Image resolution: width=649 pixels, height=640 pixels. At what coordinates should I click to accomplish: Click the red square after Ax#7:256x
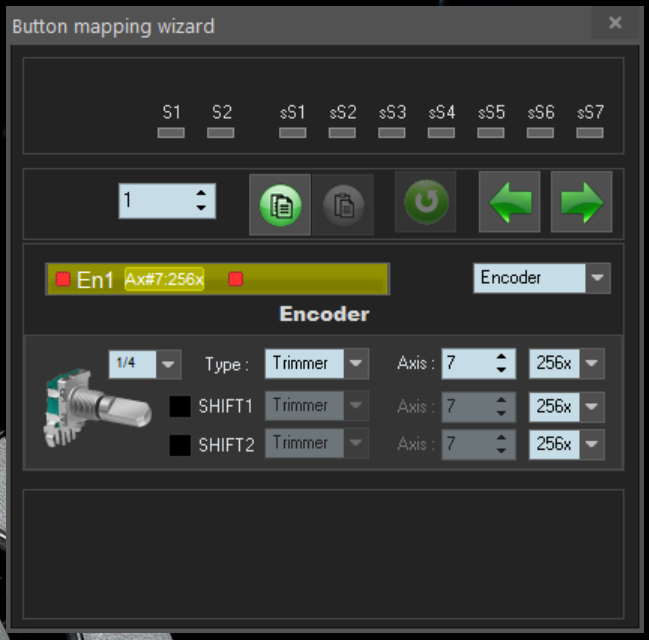coord(236,279)
